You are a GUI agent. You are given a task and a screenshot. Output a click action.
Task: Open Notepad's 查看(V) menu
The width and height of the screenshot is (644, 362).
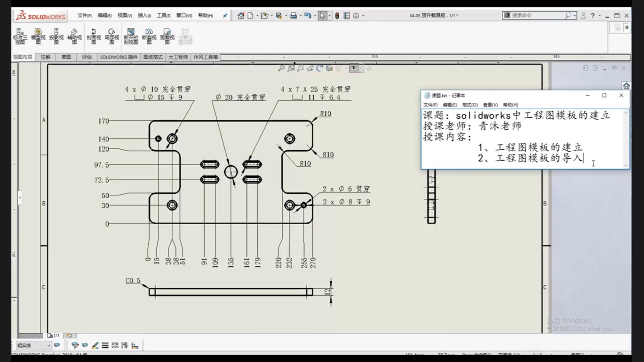(x=490, y=105)
